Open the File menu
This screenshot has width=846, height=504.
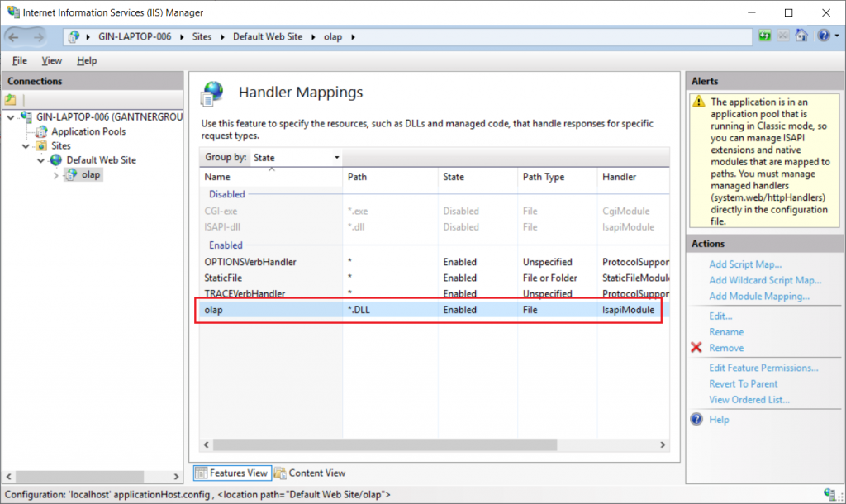coord(20,60)
